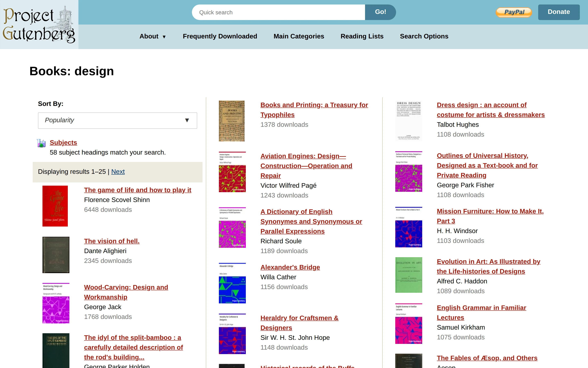Click the split-bamboo dark green cover
This screenshot has height=368, width=588.
pyautogui.click(x=56, y=350)
